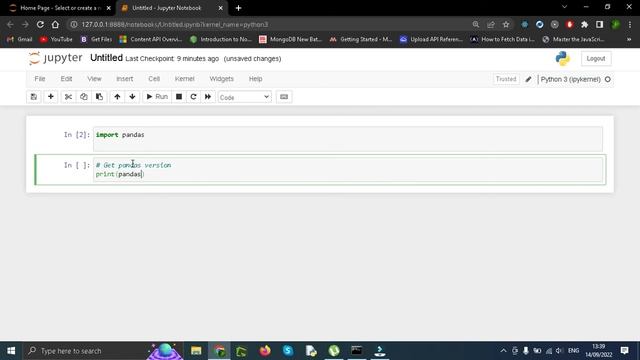This screenshot has width=640, height=360.
Task: Click the edit mode pencil icon
Action: coord(528,79)
